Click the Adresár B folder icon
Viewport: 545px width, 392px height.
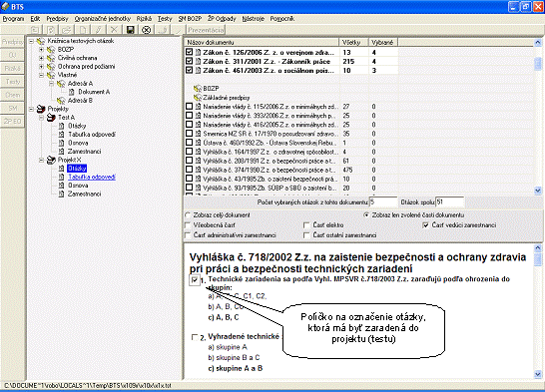point(61,101)
